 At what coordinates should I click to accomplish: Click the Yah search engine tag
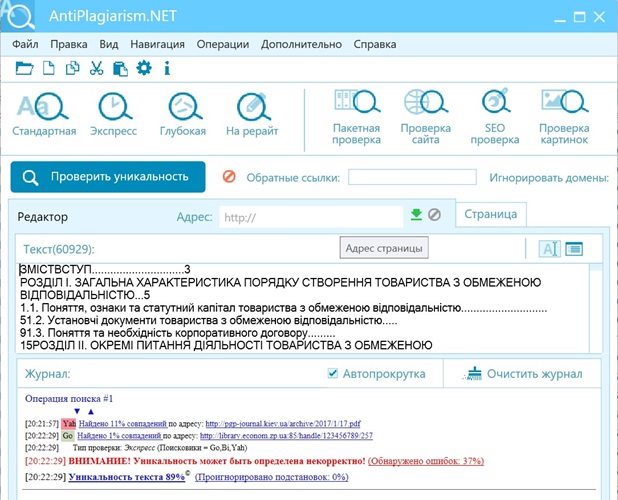tap(69, 424)
